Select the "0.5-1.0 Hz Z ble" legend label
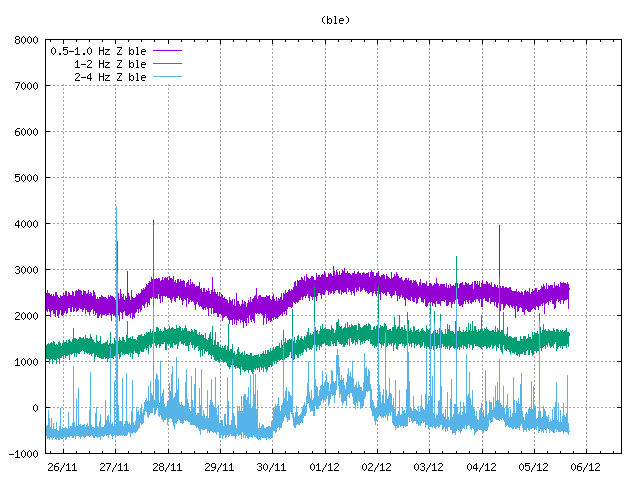The height and width of the screenshot is (480, 640). click(98, 50)
